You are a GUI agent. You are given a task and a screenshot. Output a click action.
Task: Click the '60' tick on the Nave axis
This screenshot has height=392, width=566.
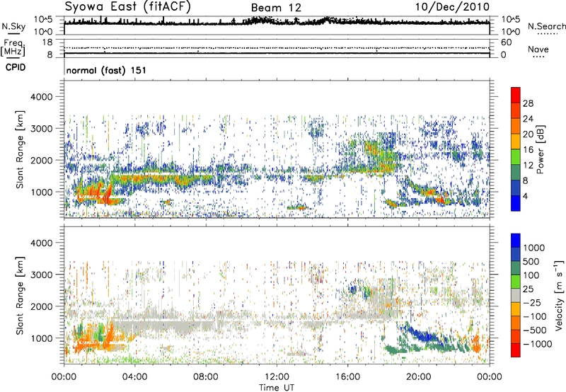pyautogui.click(x=507, y=42)
